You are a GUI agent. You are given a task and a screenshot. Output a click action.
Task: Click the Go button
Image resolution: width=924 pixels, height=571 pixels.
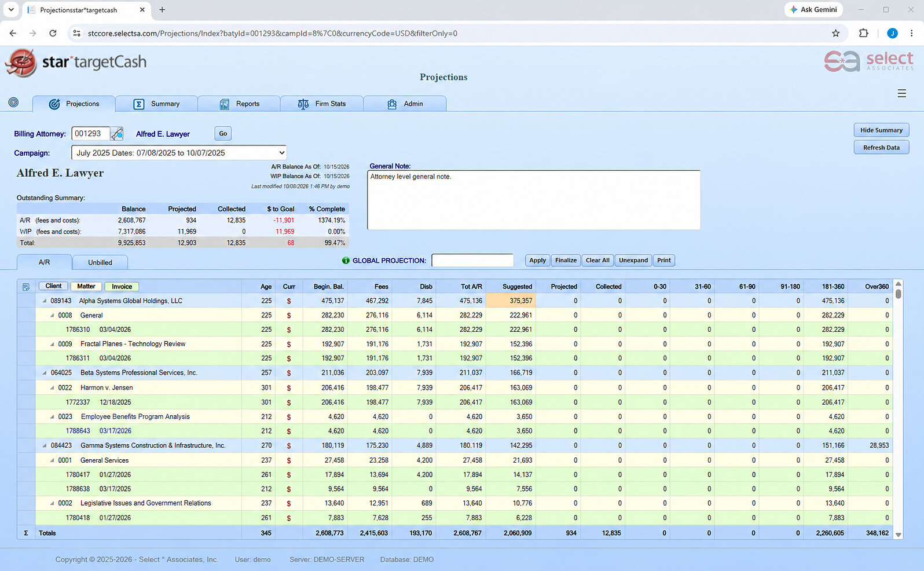point(223,134)
